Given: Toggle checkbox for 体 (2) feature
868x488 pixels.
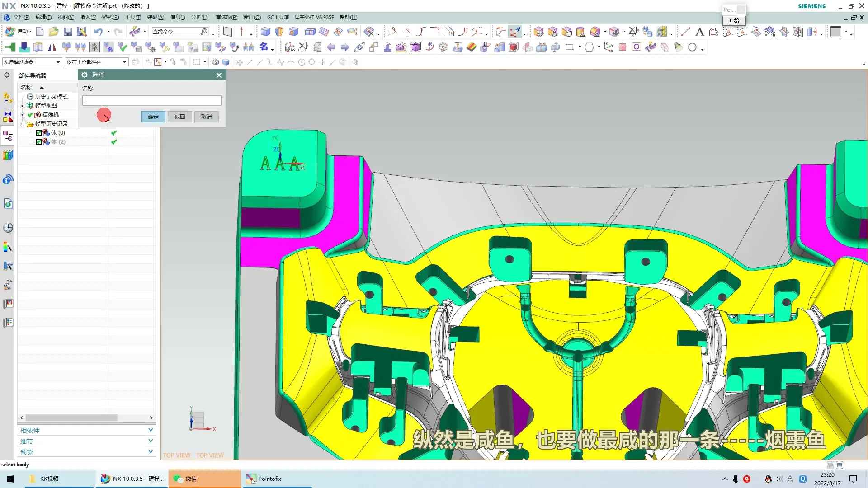Looking at the screenshot, I should point(39,142).
